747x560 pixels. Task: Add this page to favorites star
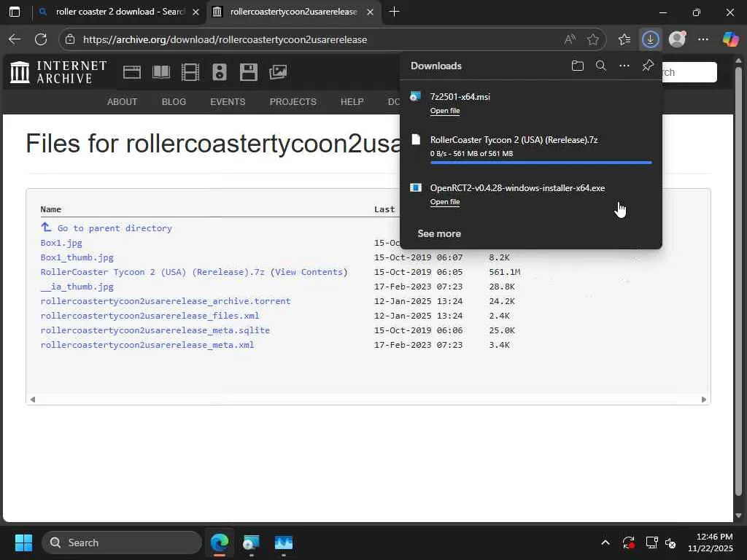click(593, 39)
